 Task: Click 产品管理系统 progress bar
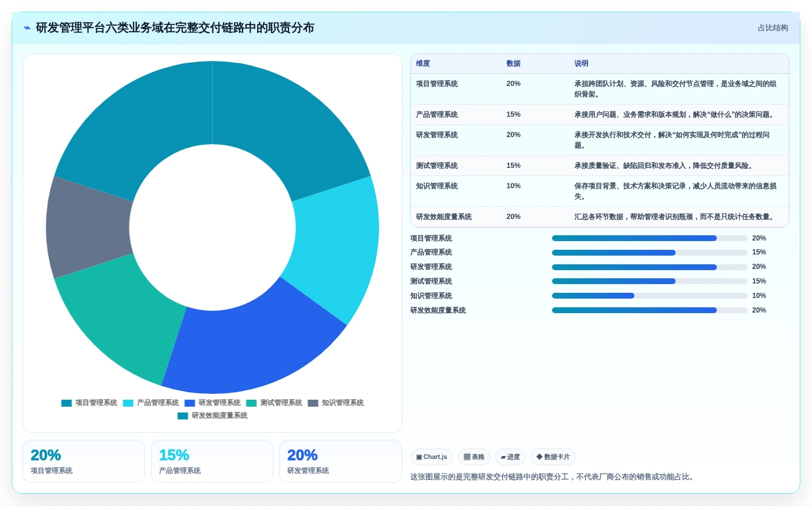tap(649, 253)
